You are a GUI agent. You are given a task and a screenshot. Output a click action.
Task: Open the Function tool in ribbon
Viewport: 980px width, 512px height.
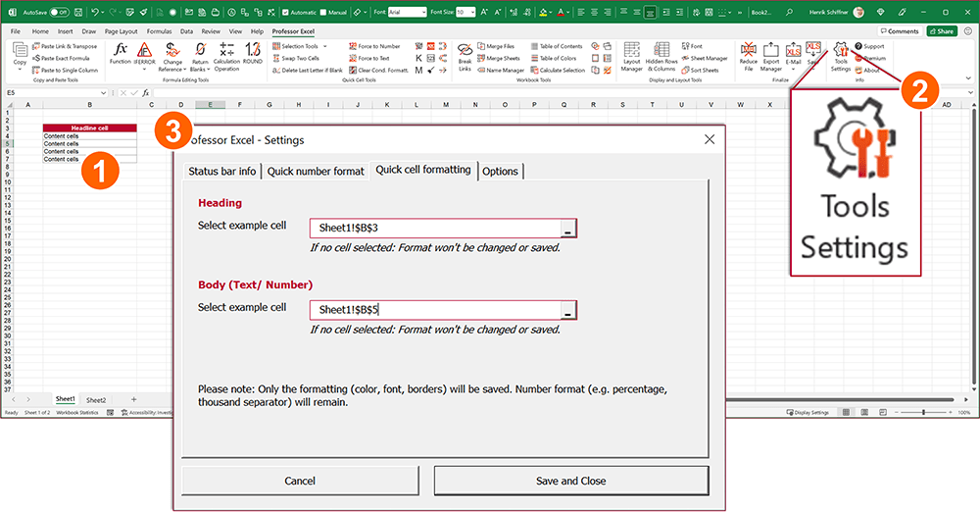(x=120, y=53)
